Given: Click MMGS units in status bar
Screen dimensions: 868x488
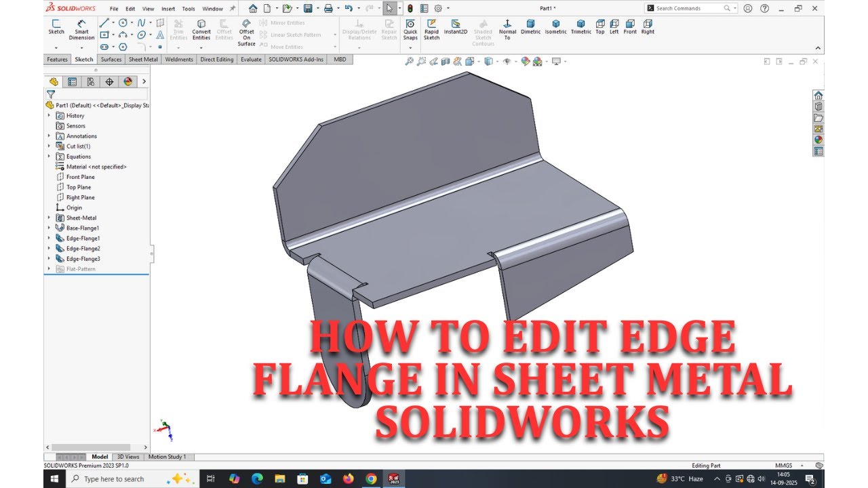Looking at the screenshot, I should coord(783,466).
